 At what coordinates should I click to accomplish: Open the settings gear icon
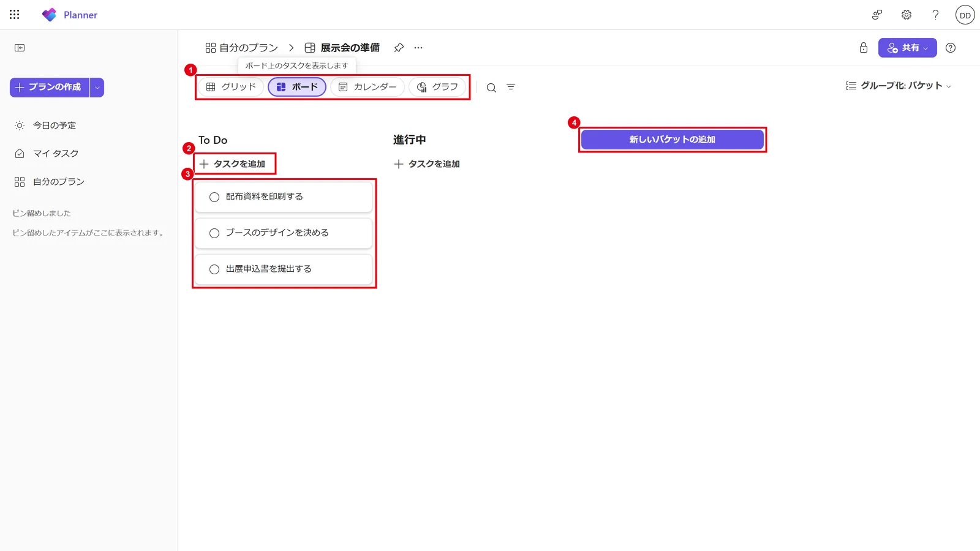907,15
